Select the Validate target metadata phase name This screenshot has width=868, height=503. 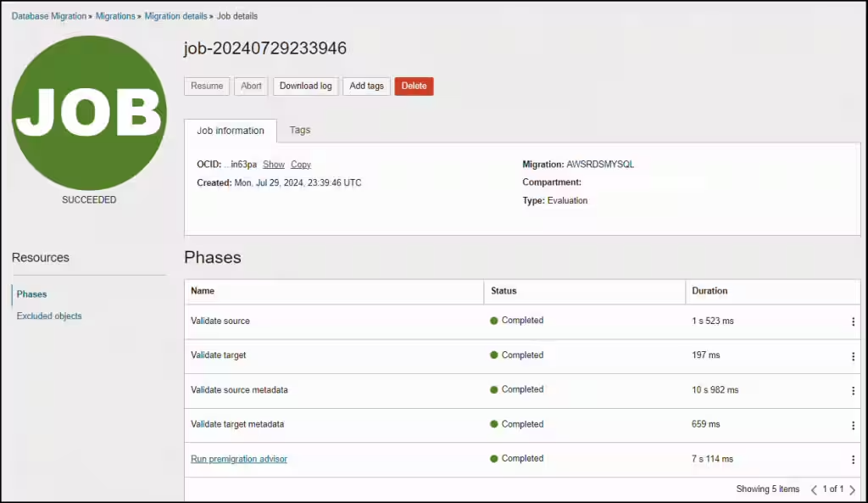pyautogui.click(x=237, y=424)
